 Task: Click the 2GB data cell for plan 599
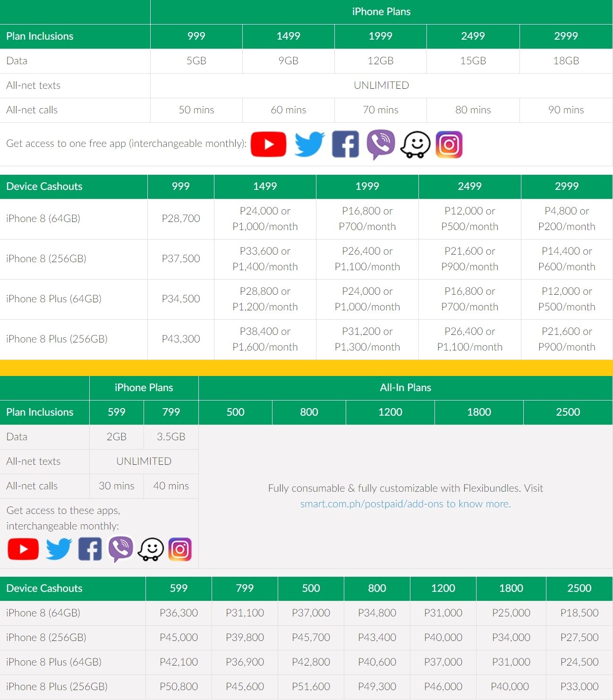(117, 437)
